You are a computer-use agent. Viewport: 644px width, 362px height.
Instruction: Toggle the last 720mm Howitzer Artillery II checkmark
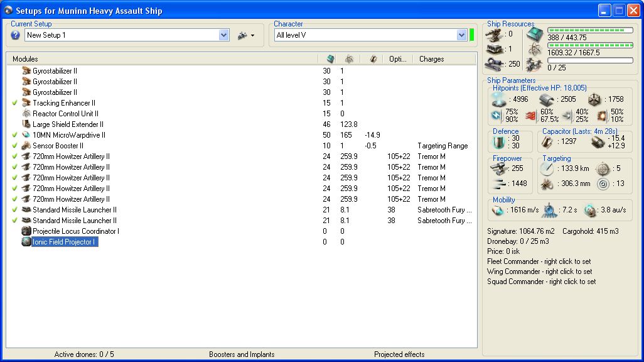click(15, 199)
